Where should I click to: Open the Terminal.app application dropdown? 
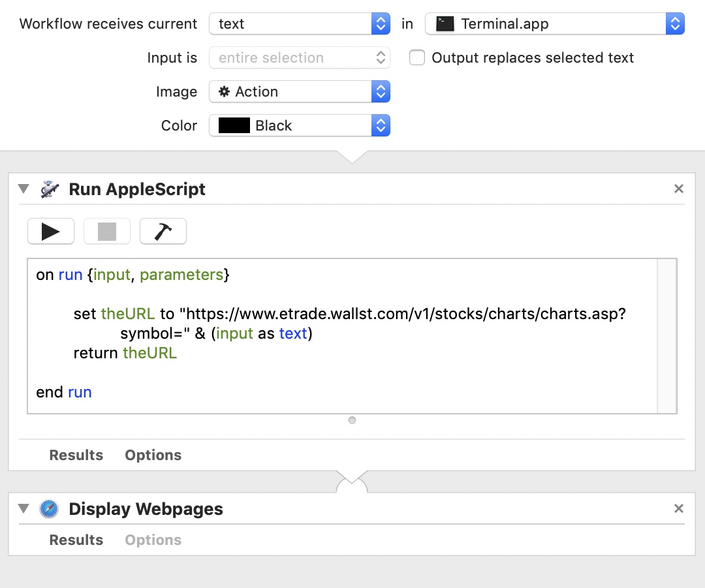pyautogui.click(x=555, y=24)
